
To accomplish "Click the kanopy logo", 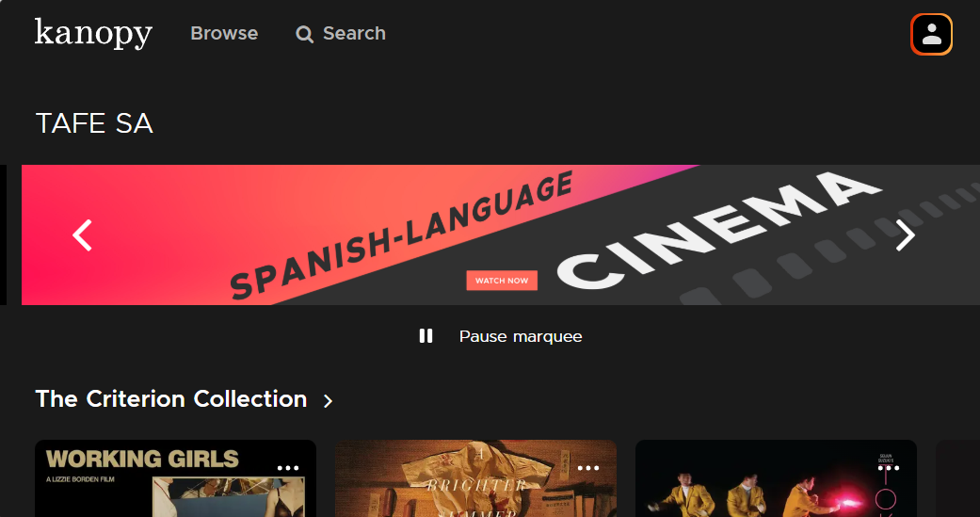I will click(93, 33).
